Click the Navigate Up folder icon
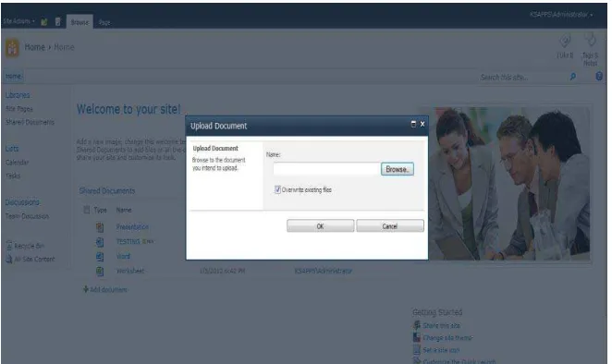This screenshot has height=364, width=612. 44,22
